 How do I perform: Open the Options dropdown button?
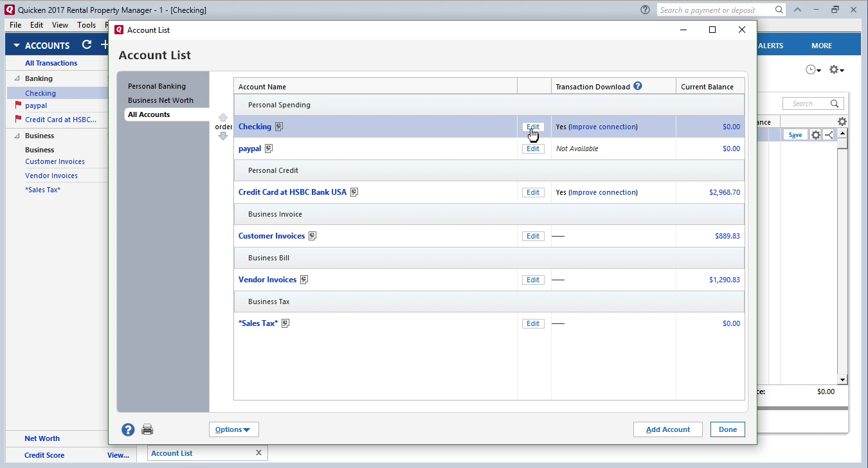point(234,429)
